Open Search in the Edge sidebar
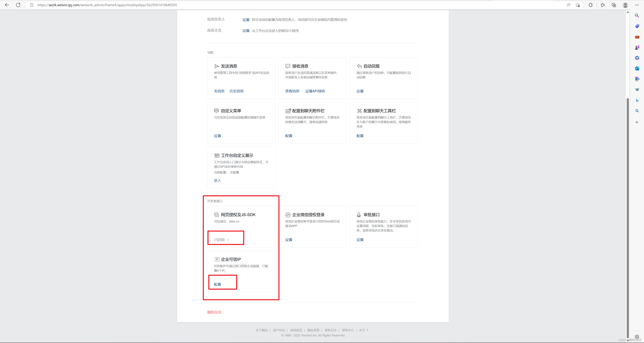The image size is (644, 343). 637,15
